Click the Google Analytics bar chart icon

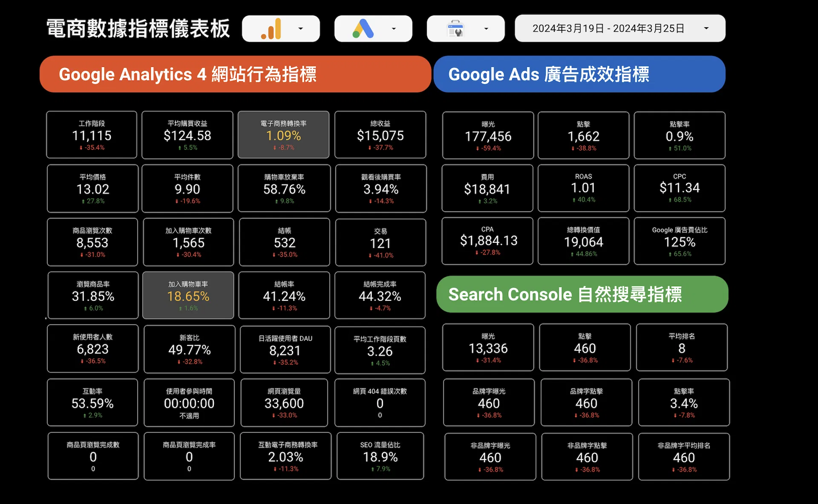point(271,29)
